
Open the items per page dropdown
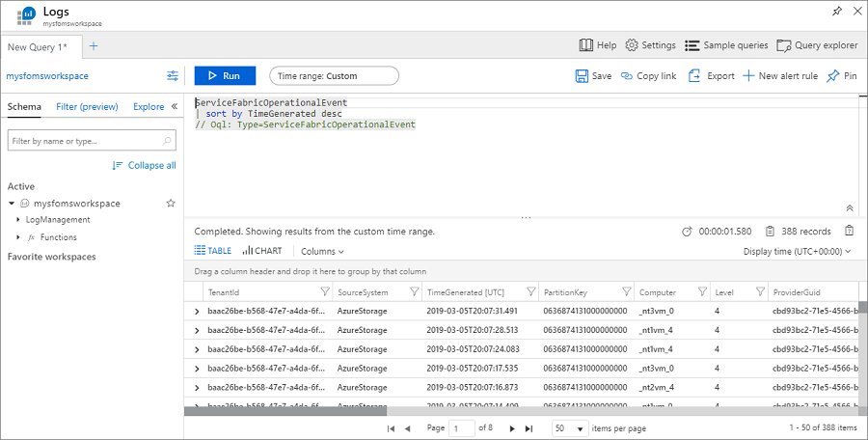tap(569, 427)
